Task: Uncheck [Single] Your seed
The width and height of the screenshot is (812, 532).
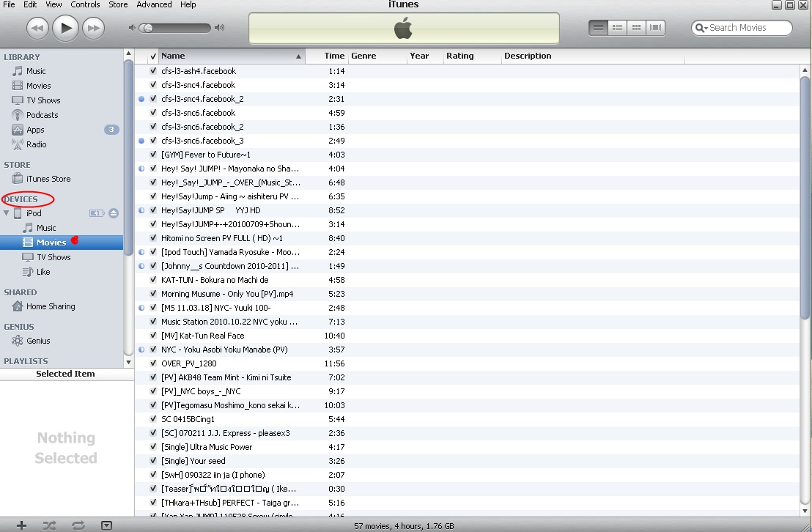Action: click(153, 461)
